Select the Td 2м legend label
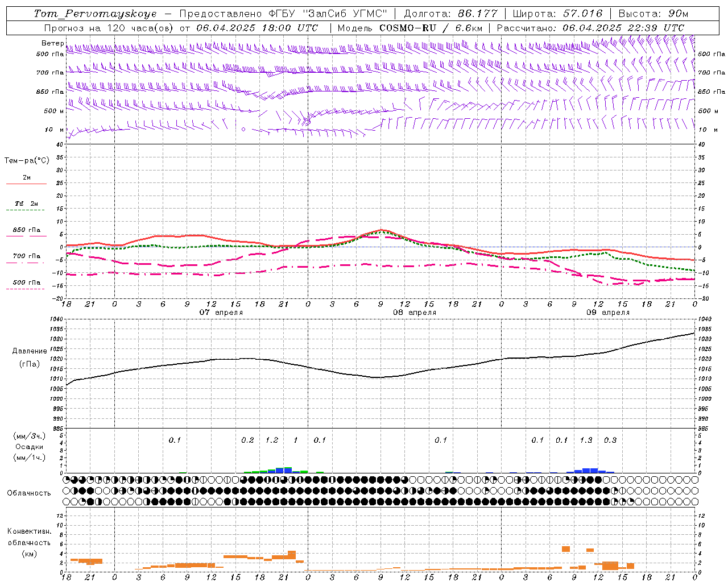The image size is (728, 582). pyautogui.click(x=26, y=203)
